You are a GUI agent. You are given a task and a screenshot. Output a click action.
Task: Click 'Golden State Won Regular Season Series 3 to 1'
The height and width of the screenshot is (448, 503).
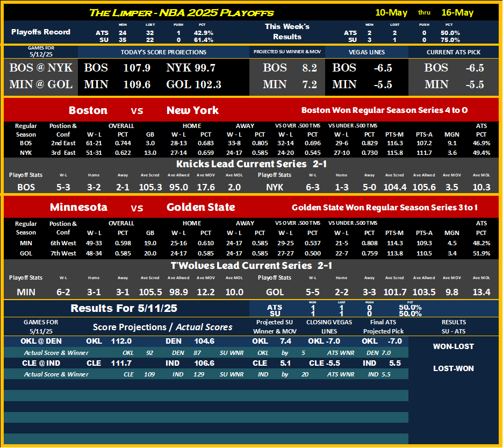[384, 208]
